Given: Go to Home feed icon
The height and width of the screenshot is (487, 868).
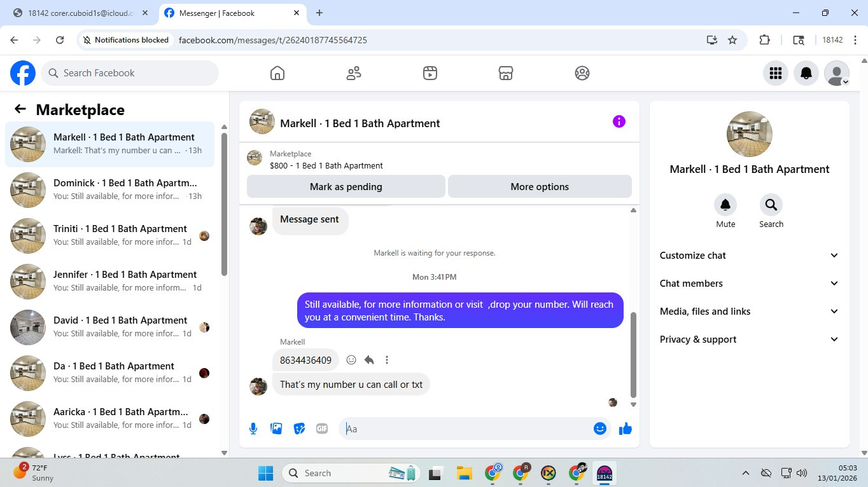Looking at the screenshot, I should coord(277,73).
